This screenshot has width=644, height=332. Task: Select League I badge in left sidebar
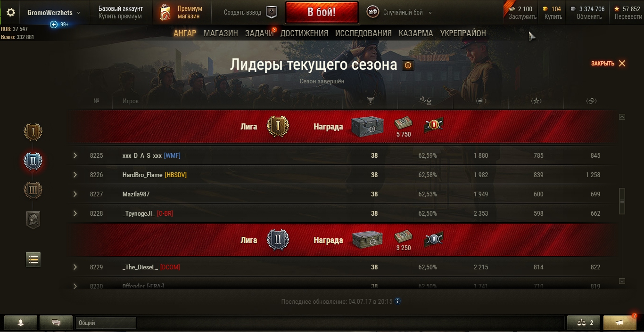pyautogui.click(x=33, y=132)
